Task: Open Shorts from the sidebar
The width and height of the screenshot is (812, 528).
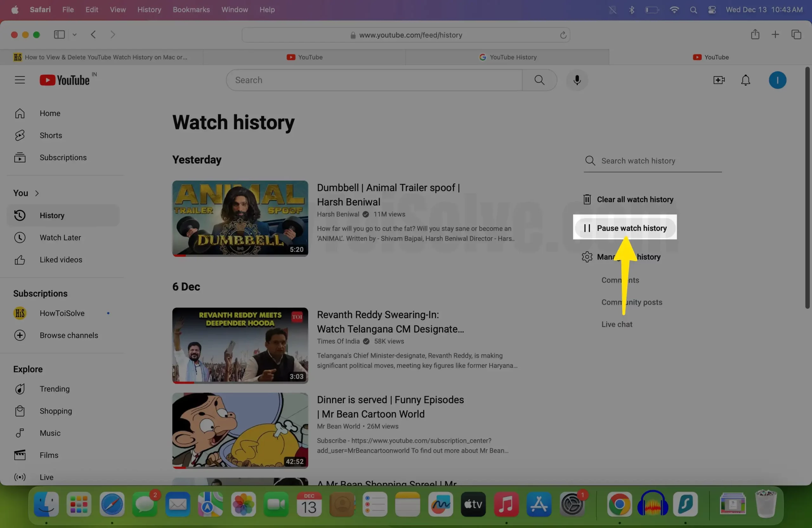Action: coord(50,135)
